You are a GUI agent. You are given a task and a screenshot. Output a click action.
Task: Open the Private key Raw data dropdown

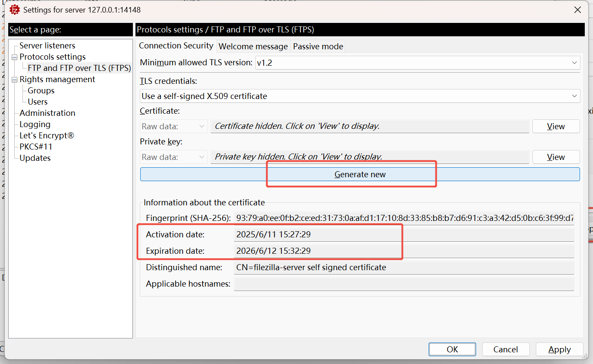[174, 157]
